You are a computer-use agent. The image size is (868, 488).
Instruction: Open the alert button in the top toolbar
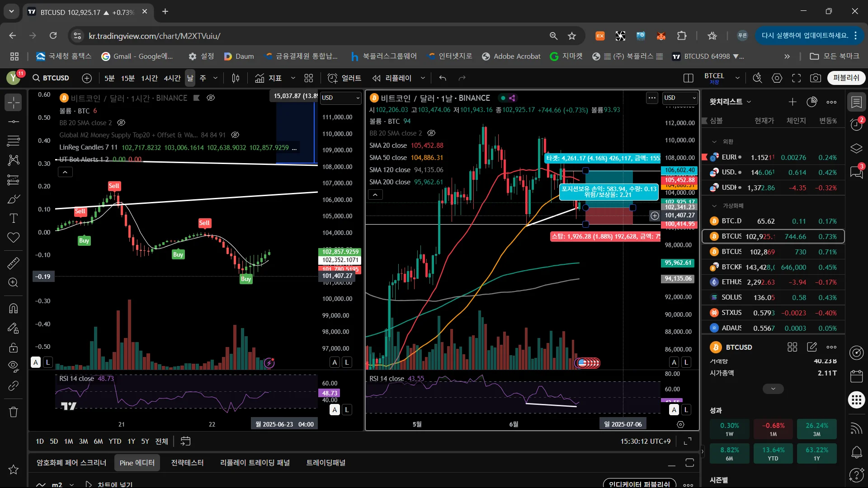pyautogui.click(x=344, y=78)
